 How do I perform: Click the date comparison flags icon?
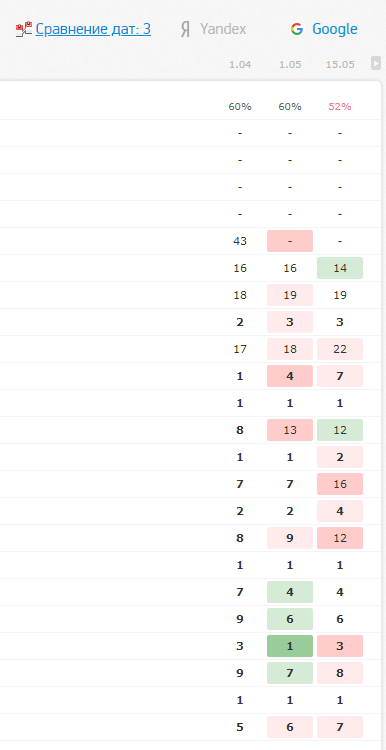(x=23, y=29)
